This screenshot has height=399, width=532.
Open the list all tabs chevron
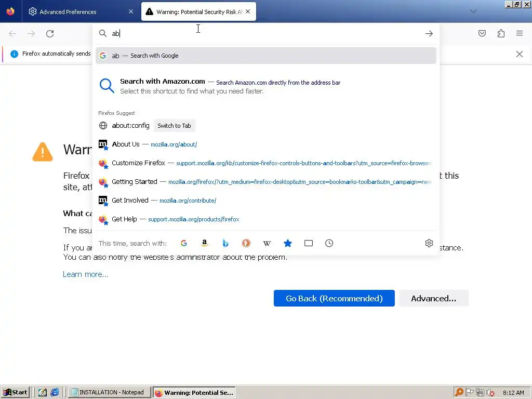(473, 11)
